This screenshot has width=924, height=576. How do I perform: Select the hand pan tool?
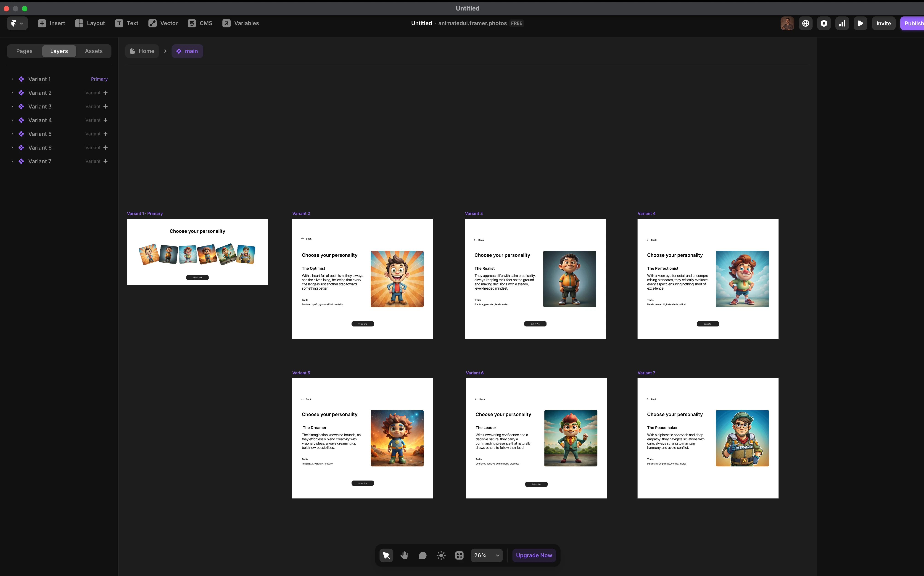point(404,555)
